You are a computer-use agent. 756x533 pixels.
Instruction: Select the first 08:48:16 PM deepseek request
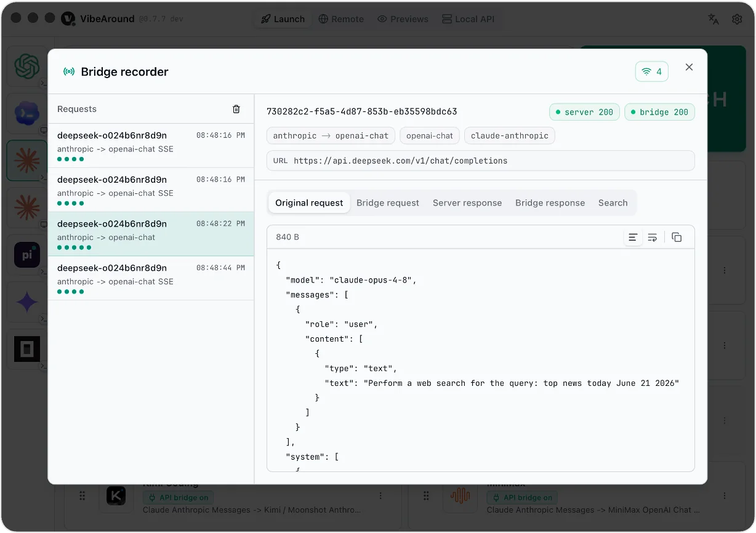(151, 145)
